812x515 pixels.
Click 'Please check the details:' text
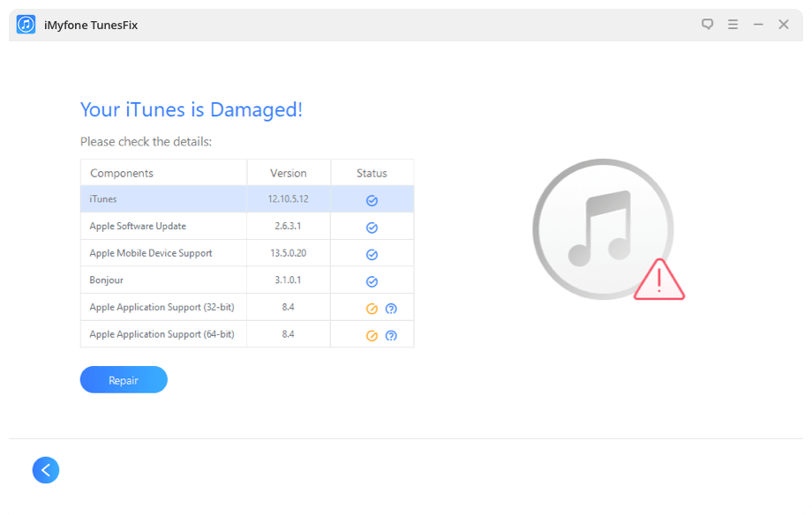(x=146, y=142)
